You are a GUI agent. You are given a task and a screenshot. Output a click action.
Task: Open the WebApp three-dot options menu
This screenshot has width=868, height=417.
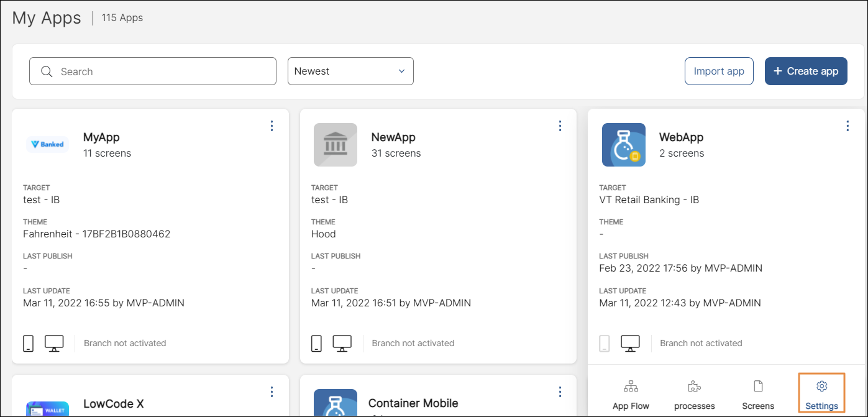pyautogui.click(x=847, y=126)
